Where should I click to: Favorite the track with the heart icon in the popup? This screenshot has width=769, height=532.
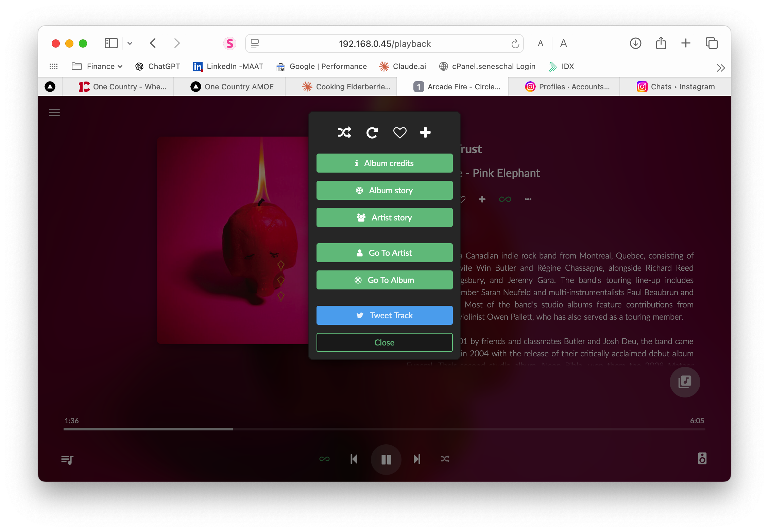point(399,132)
